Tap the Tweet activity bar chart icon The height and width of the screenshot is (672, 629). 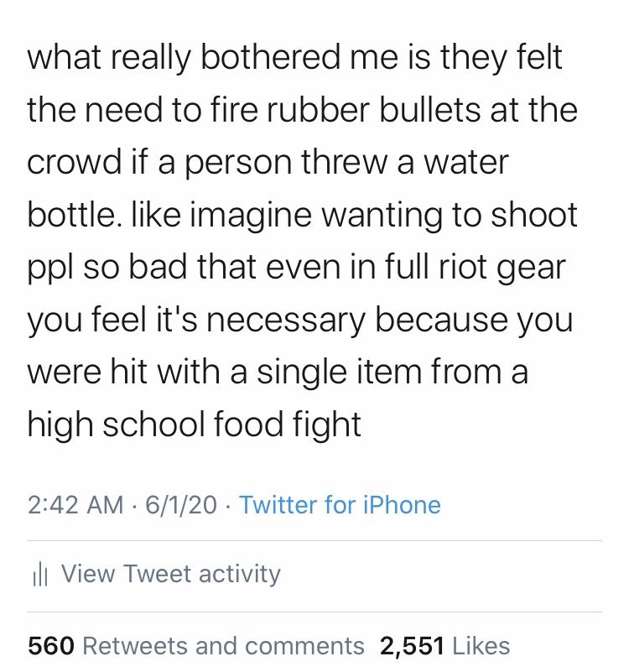pyautogui.click(x=39, y=575)
